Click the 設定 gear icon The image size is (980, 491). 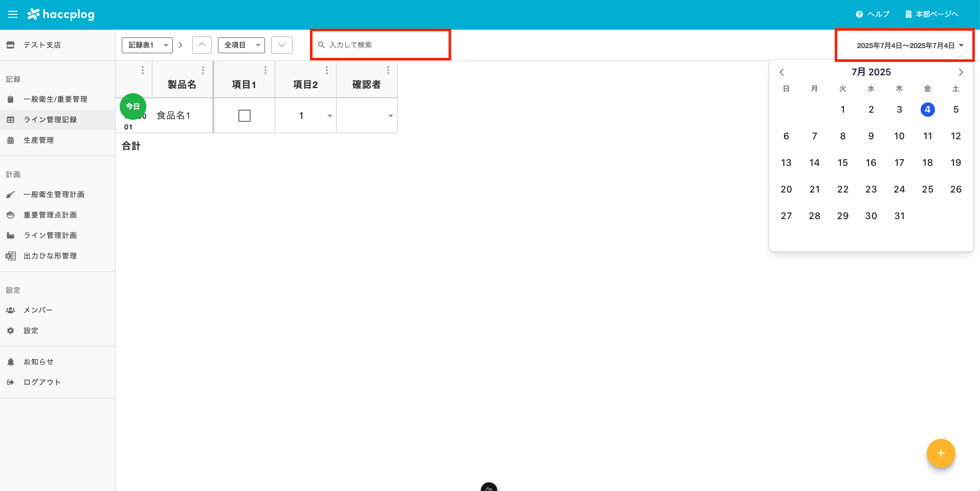[x=11, y=330]
